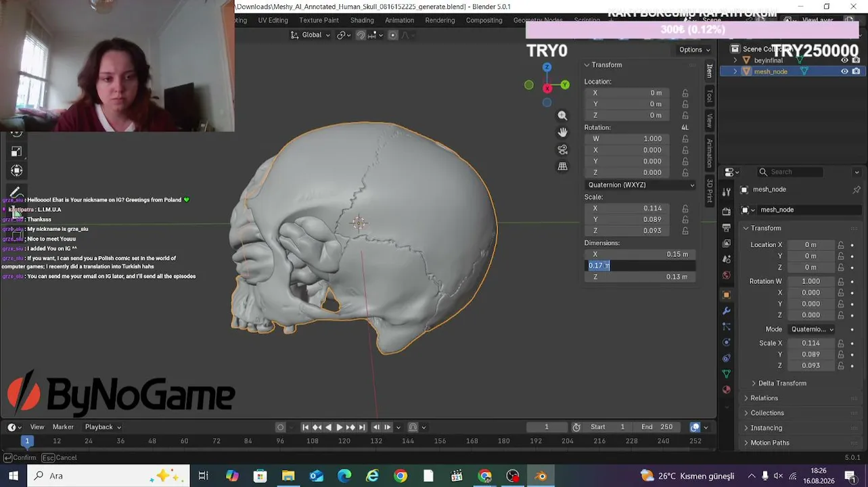Click the current frame field showing 1

[547, 427]
